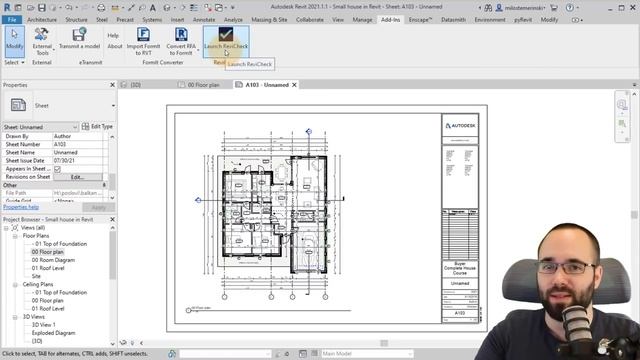The height and width of the screenshot is (360, 640).
Task: Click the Text tool icon (A)
Action: click(x=153, y=7)
